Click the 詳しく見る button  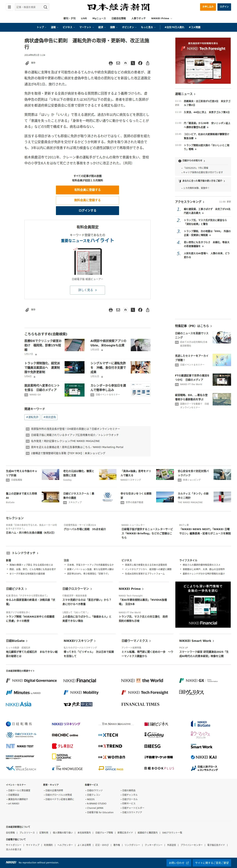[x=87, y=290]
